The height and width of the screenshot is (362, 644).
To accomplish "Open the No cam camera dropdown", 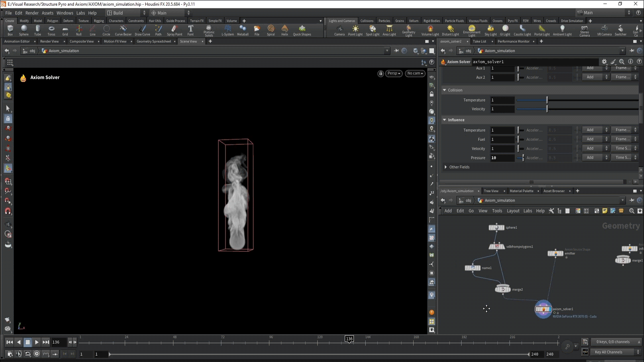I will [415, 73].
